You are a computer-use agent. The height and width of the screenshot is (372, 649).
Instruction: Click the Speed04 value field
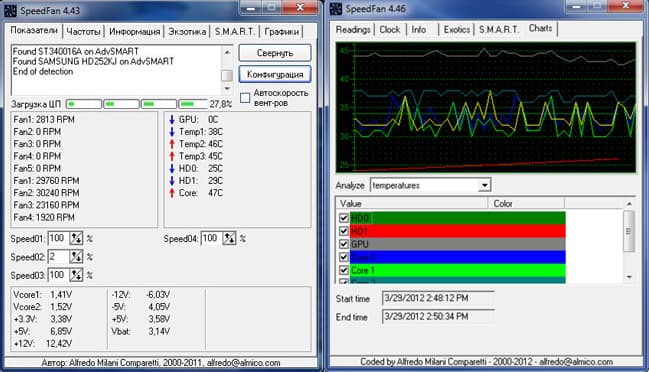pos(212,238)
